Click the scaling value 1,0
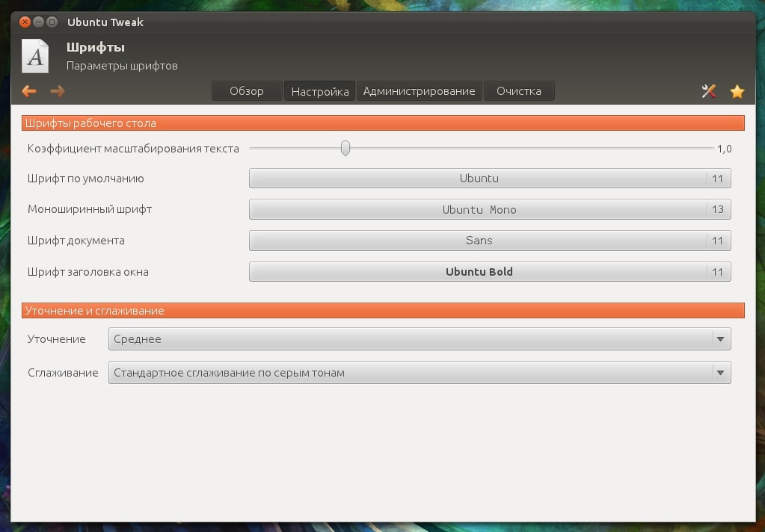This screenshot has height=532, width=765. [x=725, y=149]
